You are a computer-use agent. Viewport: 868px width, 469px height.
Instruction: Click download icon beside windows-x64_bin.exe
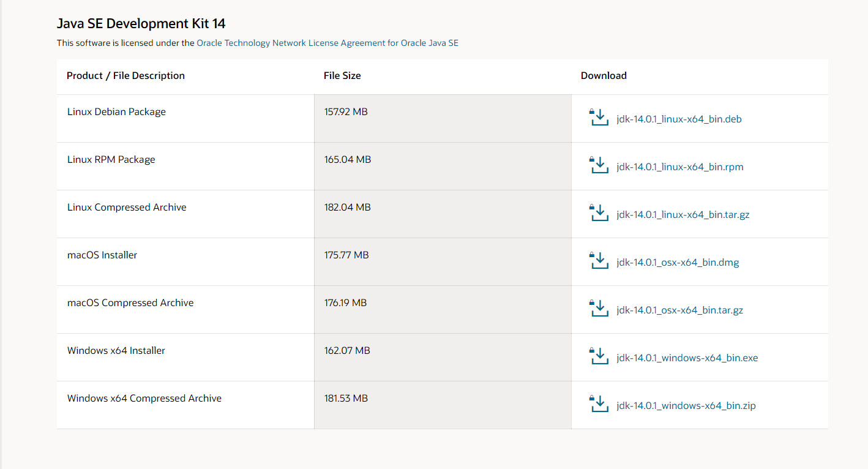(x=599, y=356)
